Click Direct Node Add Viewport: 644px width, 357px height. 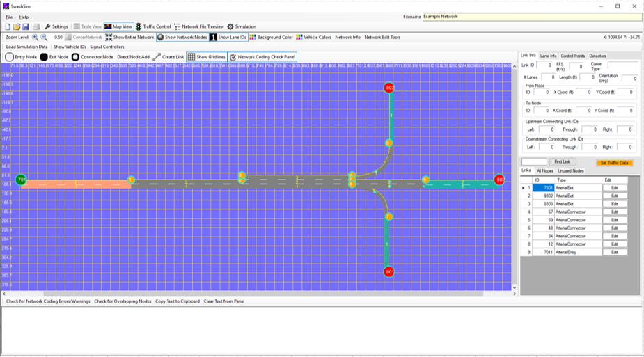point(133,57)
